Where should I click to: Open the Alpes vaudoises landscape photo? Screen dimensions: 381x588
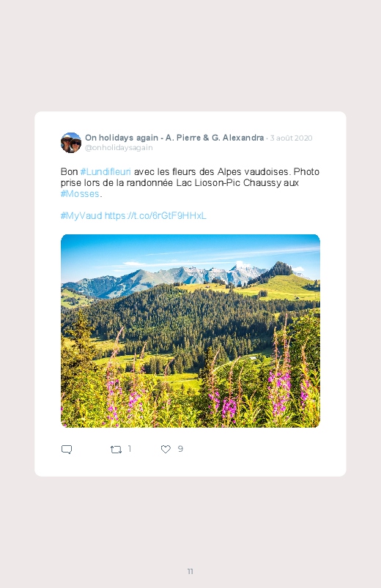click(x=190, y=331)
